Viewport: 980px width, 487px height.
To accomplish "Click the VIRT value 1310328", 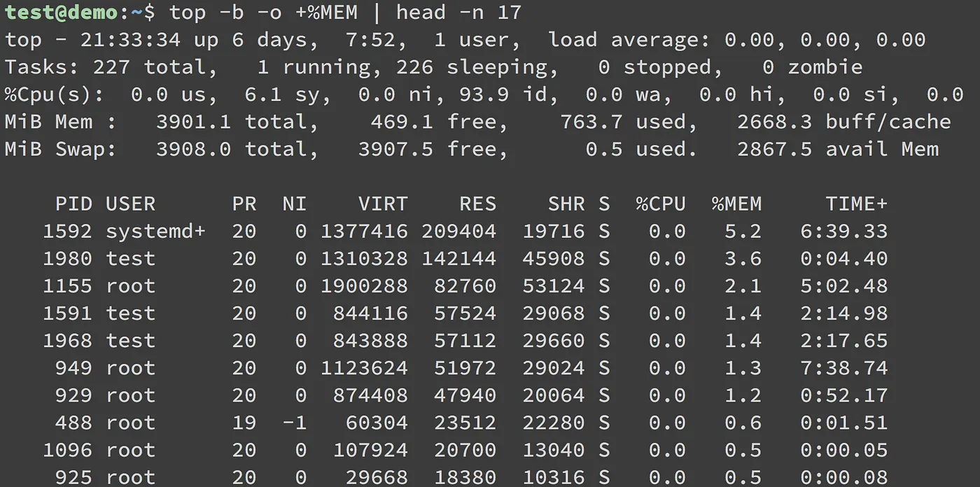I will [364, 258].
